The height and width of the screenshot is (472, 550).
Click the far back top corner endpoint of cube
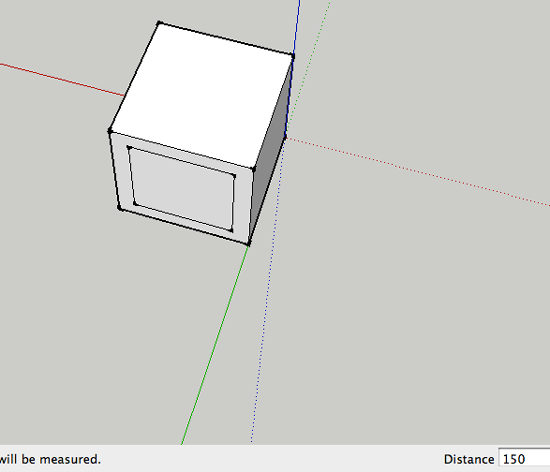159,23
